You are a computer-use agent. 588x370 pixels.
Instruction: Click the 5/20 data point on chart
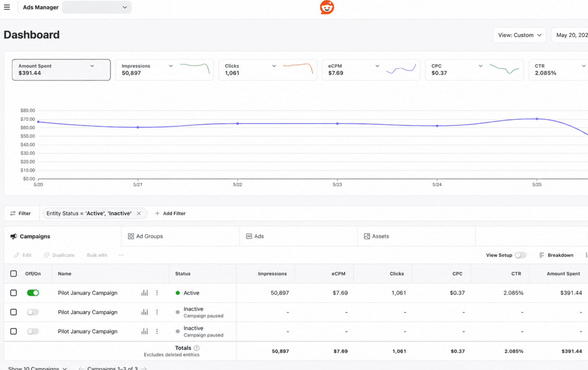tap(38, 122)
